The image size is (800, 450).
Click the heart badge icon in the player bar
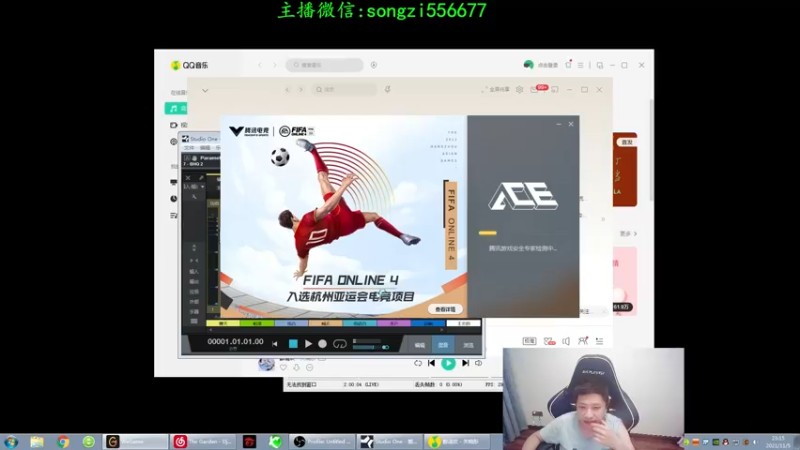click(x=549, y=341)
